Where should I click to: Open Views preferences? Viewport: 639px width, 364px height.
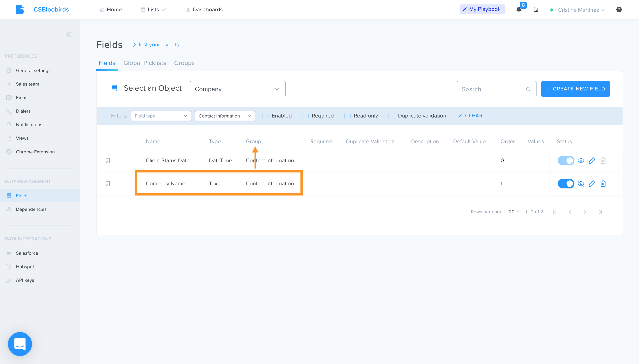22,138
